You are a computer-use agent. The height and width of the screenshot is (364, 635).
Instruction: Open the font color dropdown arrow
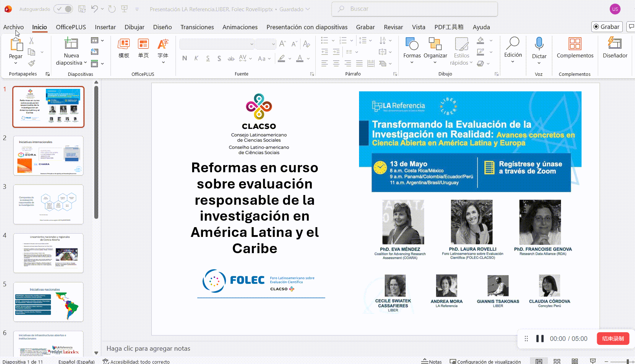click(x=308, y=58)
